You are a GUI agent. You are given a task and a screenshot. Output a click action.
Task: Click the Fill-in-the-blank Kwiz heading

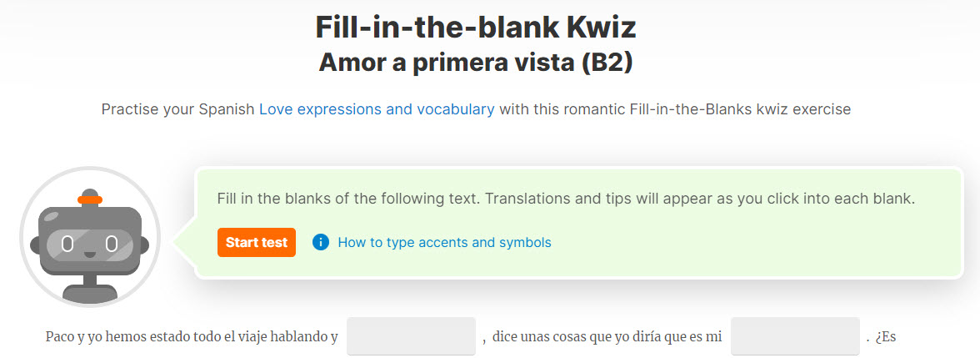476,27
